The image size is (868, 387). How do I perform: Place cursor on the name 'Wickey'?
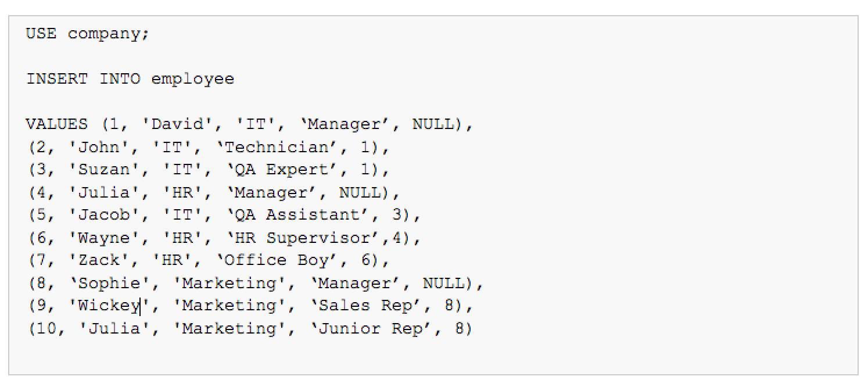(110, 306)
